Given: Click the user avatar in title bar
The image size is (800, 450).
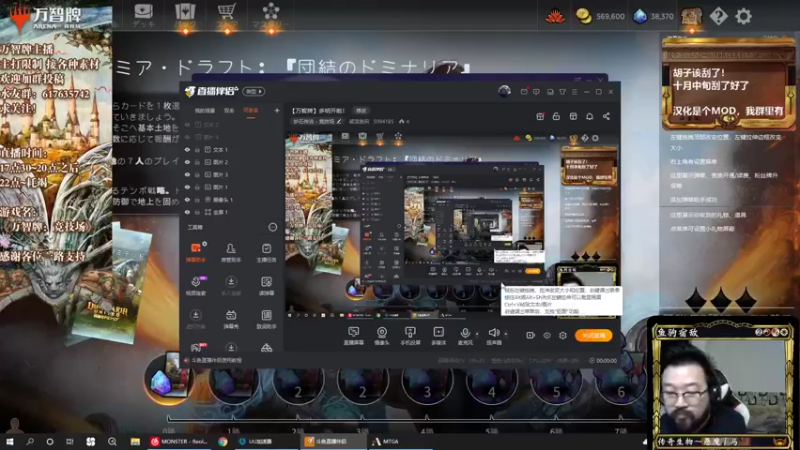Looking at the screenshot, I should pyautogui.click(x=505, y=91).
